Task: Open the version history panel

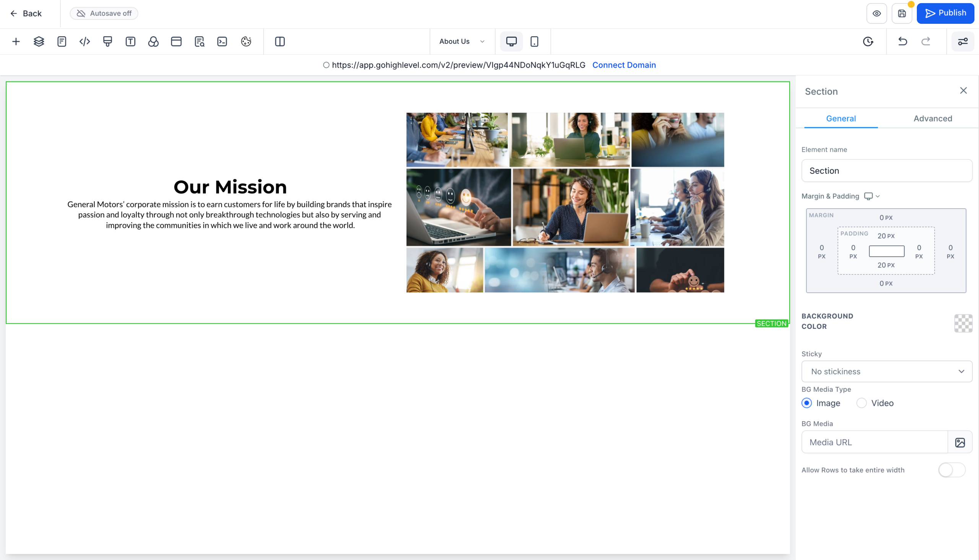Action: [x=868, y=41]
